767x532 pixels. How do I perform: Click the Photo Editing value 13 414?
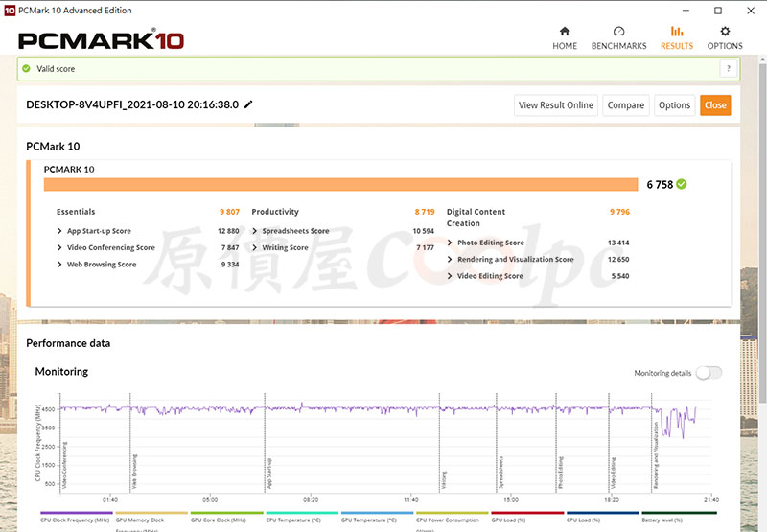click(x=618, y=243)
